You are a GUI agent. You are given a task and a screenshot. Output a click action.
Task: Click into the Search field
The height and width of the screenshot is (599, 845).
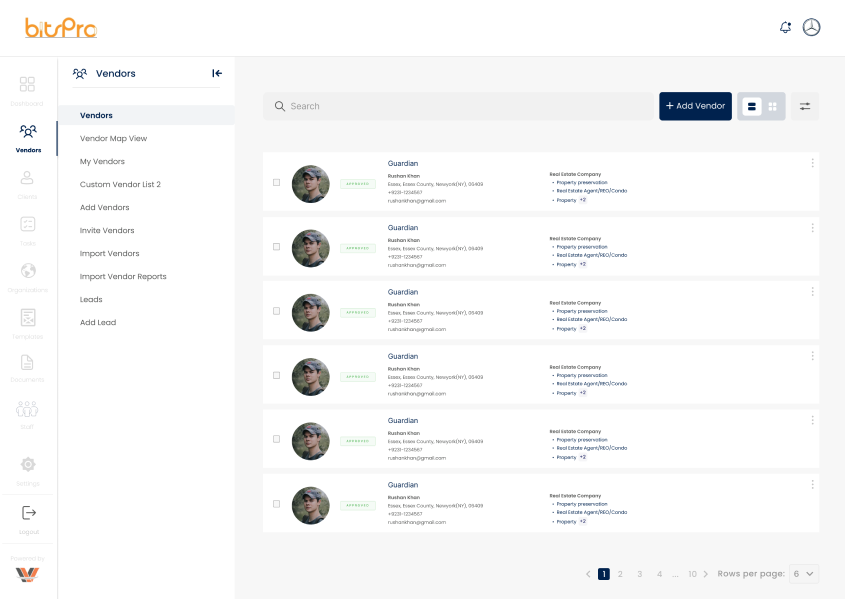point(459,106)
